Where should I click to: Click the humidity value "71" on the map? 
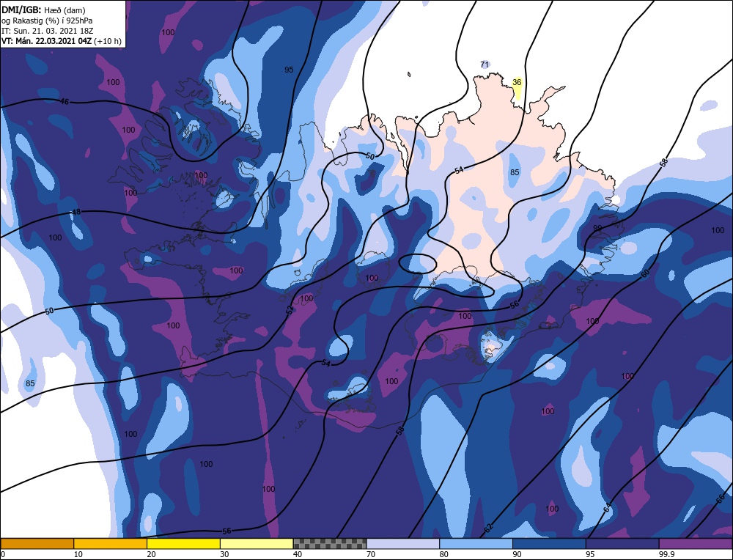(485, 65)
